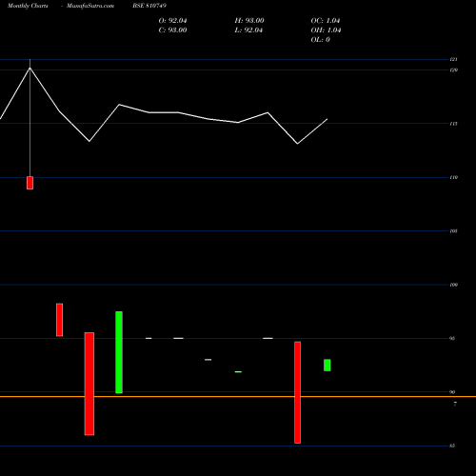Click the 100 price axis label

click(454, 285)
